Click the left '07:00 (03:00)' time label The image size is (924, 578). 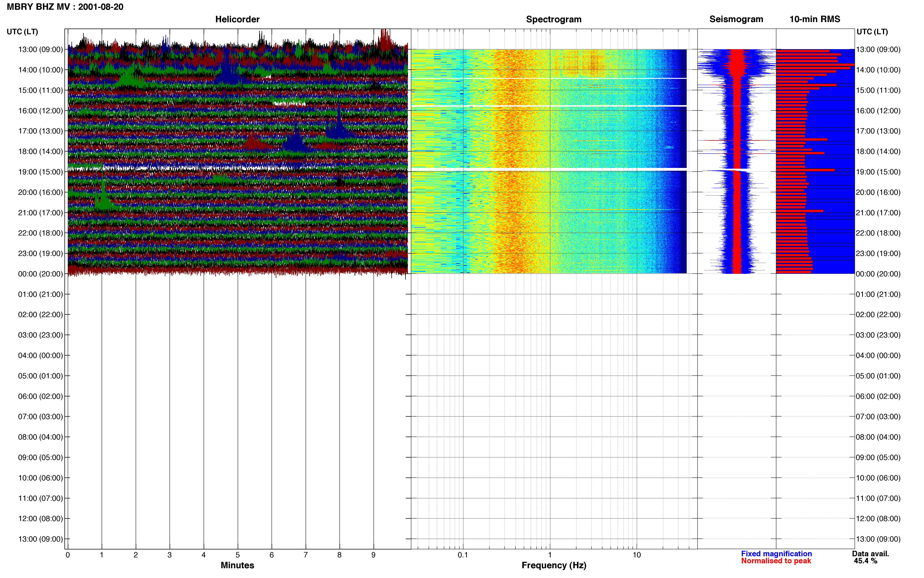tap(41, 417)
